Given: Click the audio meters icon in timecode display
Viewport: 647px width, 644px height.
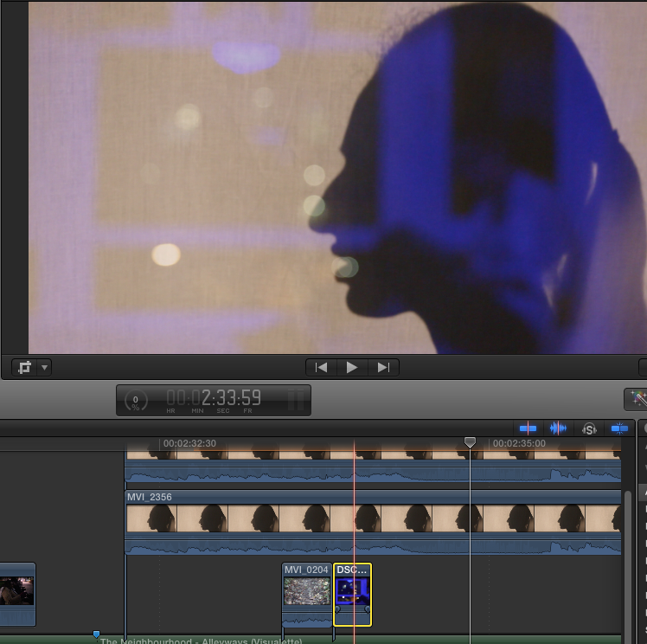Looking at the screenshot, I should tap(296, 400).
